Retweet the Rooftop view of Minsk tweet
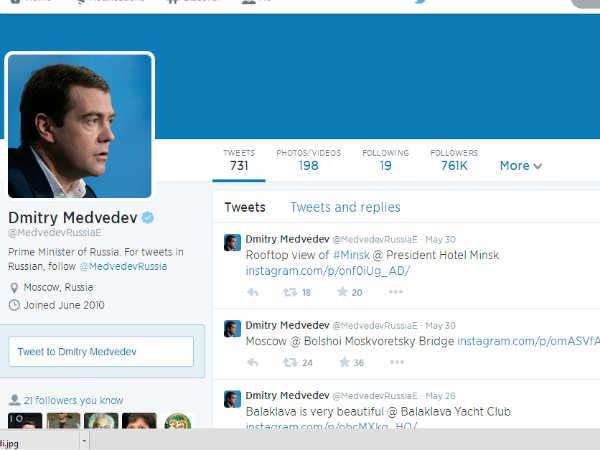Image resolution: width=600 pixels, height=450 pixels. 290,293
